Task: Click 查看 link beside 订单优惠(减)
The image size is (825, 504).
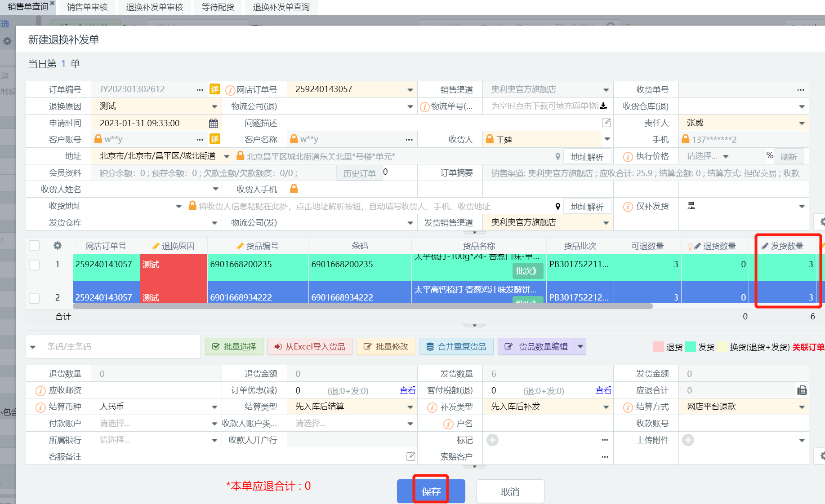Action: coord(407,390)
